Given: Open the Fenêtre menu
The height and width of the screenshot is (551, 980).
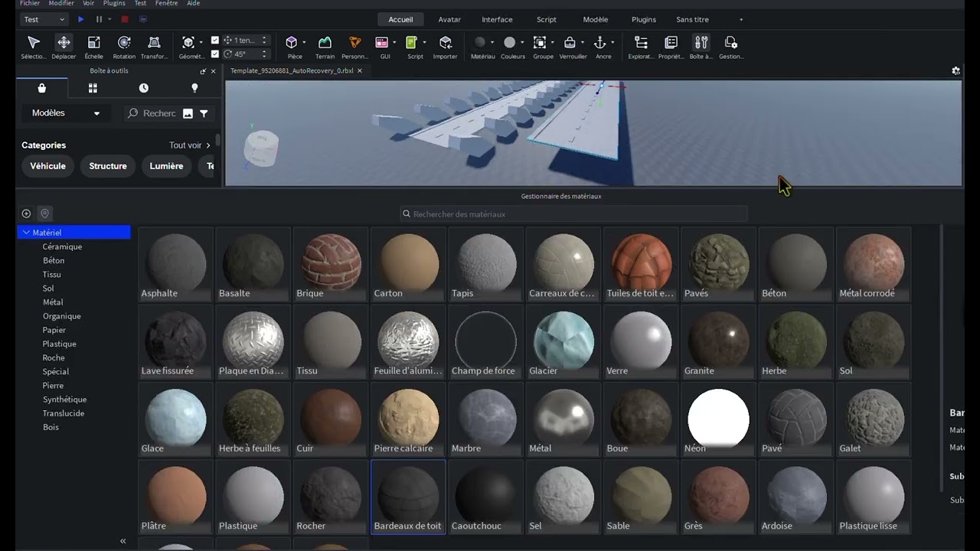Looking at the screenshot, I should pyautogui.click(x=166, y=3).
